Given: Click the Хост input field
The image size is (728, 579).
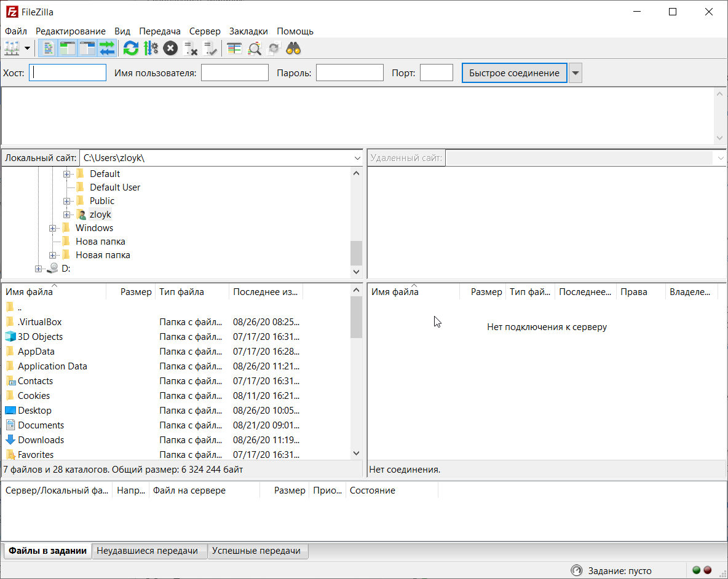Looking at the screenshot, I should click(x=68, y=73).
